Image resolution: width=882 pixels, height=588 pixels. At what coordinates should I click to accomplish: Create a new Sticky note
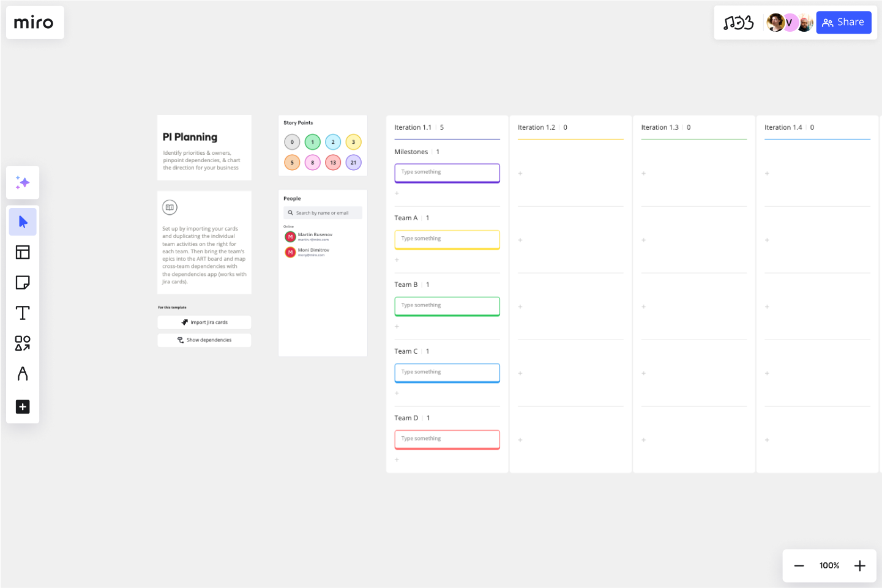(x=23, y=282)
